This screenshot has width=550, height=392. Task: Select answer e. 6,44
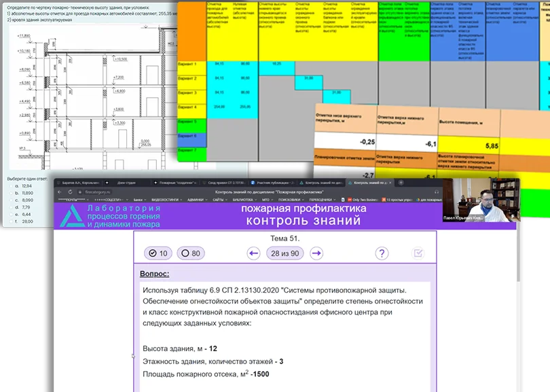tap(11, 215)
